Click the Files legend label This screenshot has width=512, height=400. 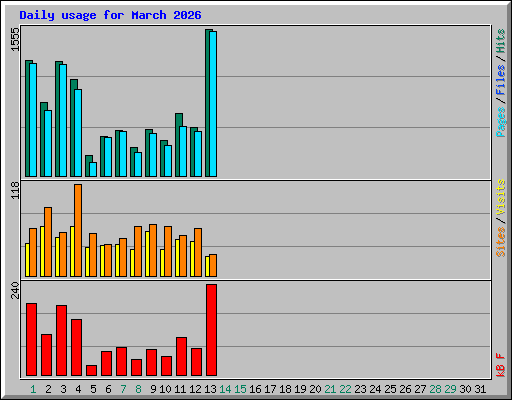(x=500, y=80)
